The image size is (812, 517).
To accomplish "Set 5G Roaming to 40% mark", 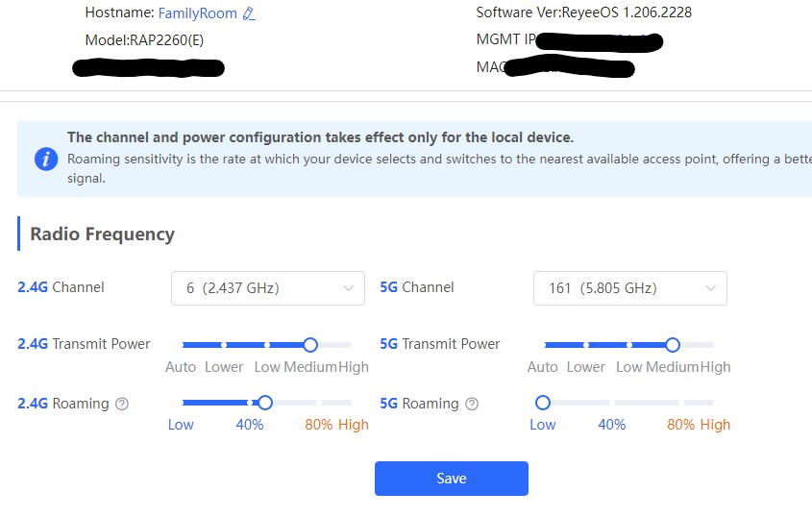I will (x=612, y=403).
